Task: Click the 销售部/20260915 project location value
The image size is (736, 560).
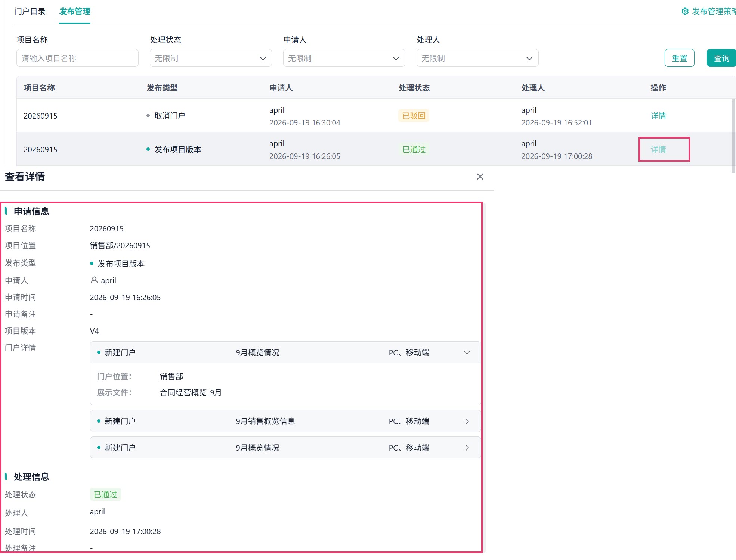Action: click(x=120, y=245)
